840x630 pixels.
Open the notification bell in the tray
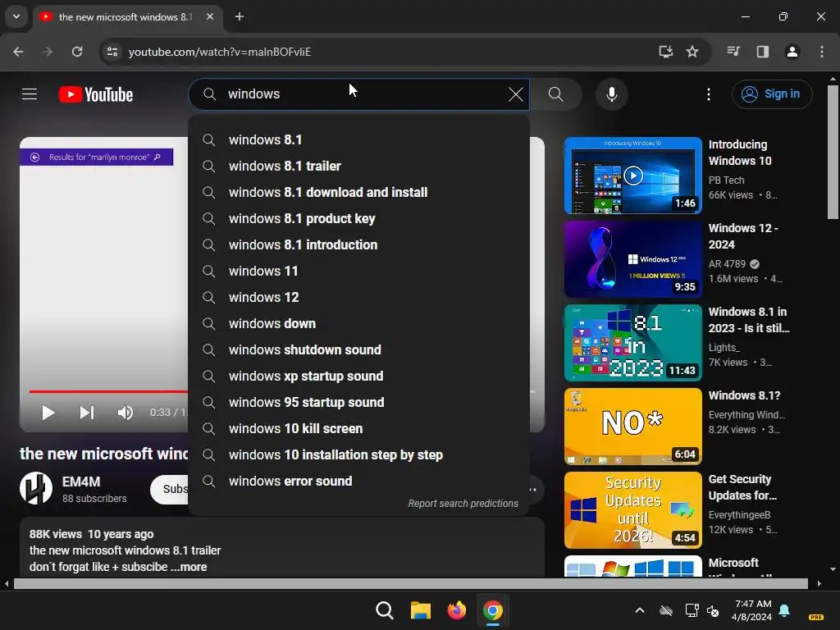point(784,610)
